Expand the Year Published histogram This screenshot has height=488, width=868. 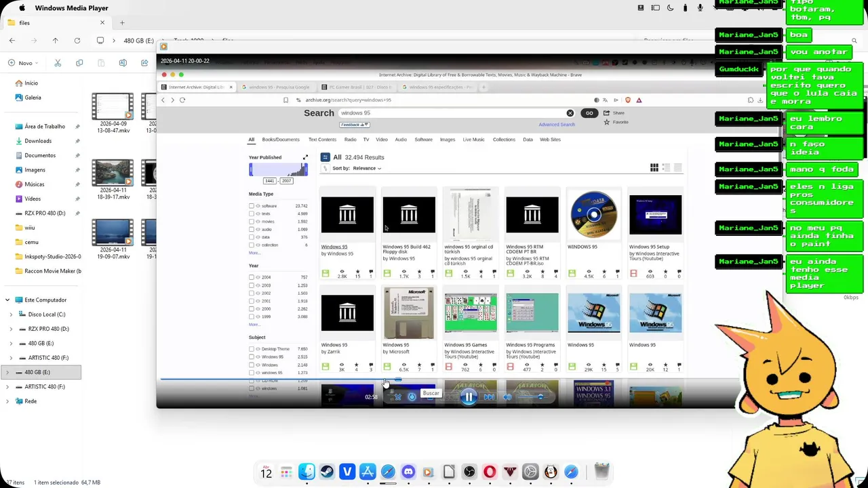[x=305, y=157]
